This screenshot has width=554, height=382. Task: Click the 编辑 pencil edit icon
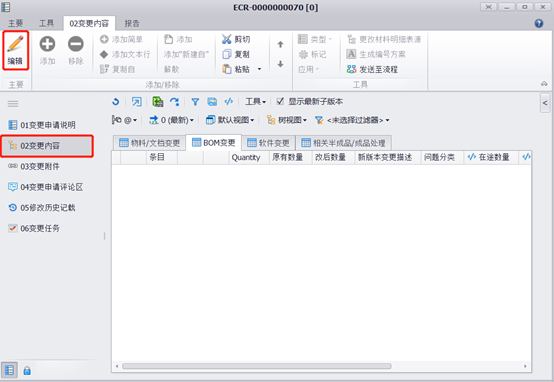click(15, 44)
